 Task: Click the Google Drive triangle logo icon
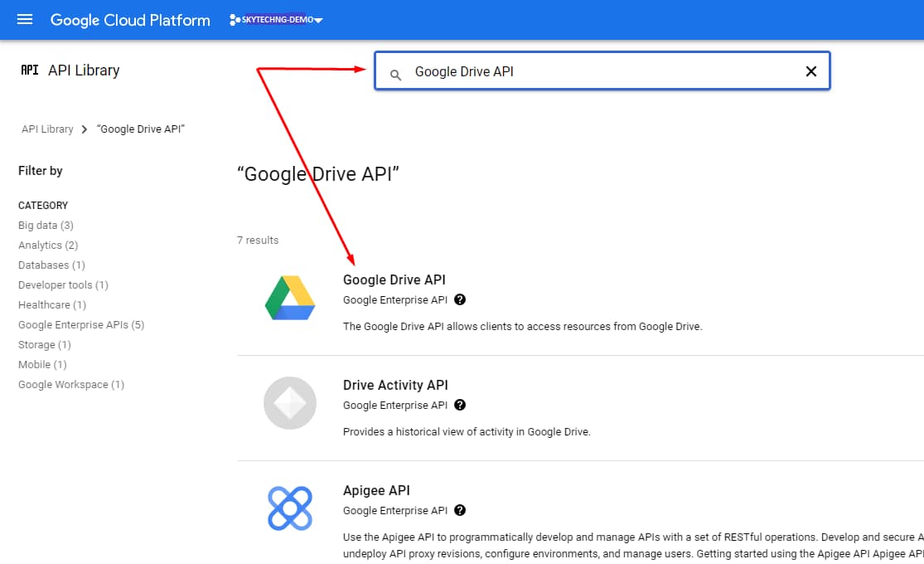click(x=290, y=298)
